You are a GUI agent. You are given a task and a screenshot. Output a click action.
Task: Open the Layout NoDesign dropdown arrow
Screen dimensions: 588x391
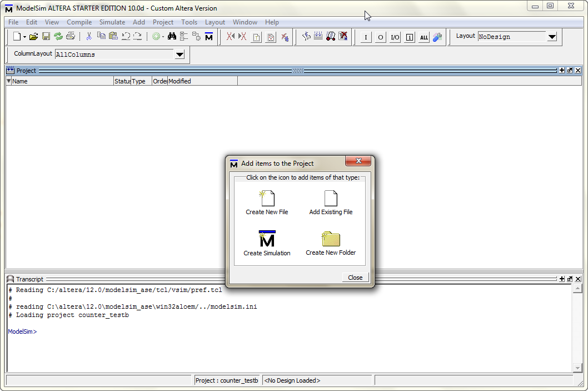(x=552, y=37)
